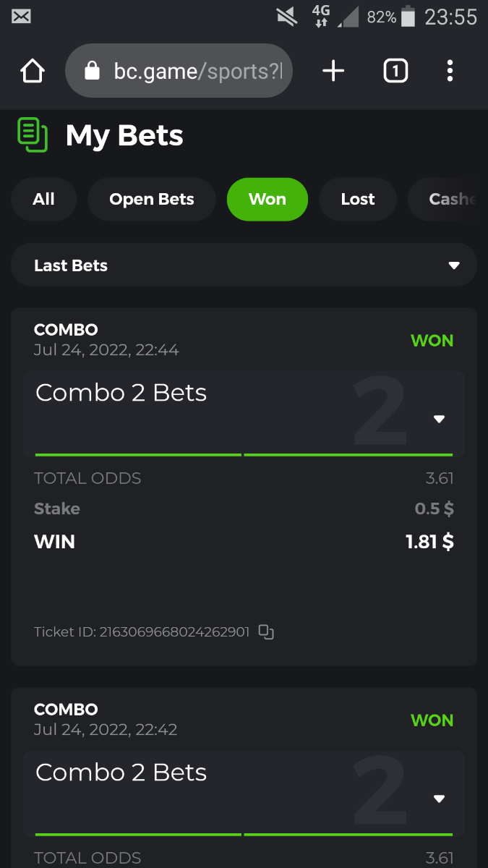Choose the Cashed out filter pill
The height and width of the screenshot is (868, 488).
pyautogui.click(x=448, y=199)
